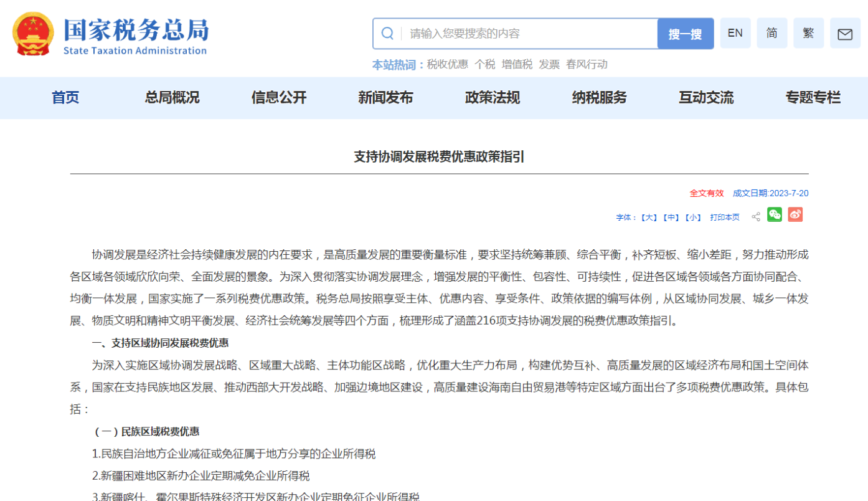Switch to Simplified Chinese 简

[772, 34]
